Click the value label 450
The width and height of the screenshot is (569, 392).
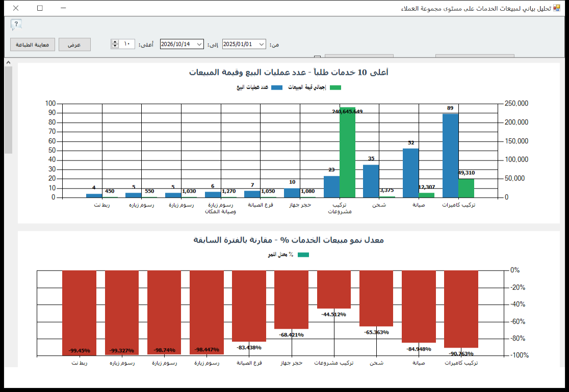(110, 191)
